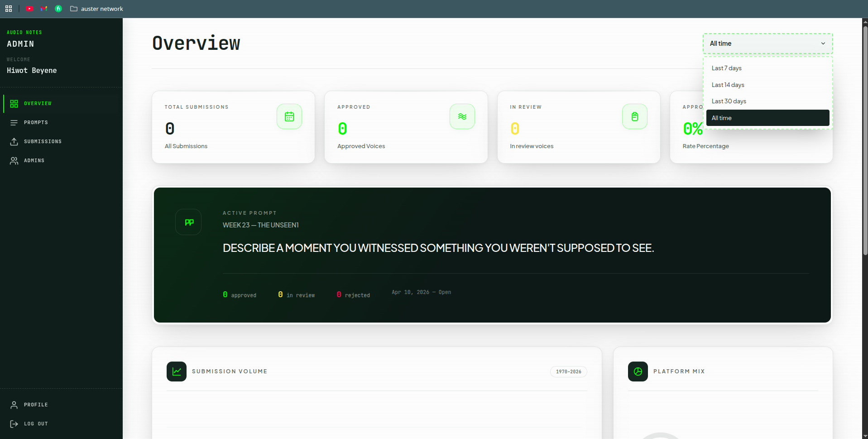Viewport: 868px width, 439px height.
Task: Click the Approved Voices caption
Action: click(x=361, y=146)
